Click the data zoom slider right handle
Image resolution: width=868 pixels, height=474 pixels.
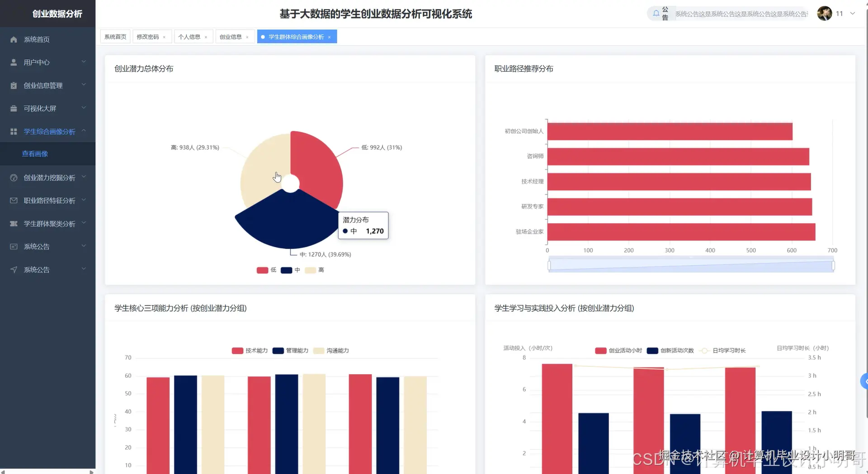(x=833, y=266)
